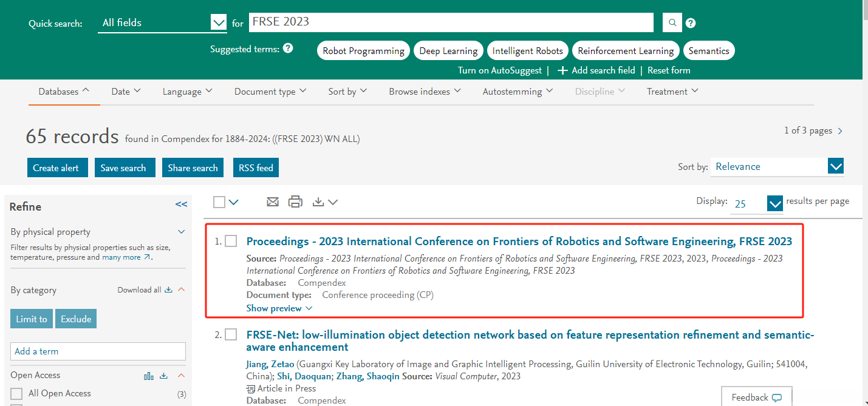Screen dimensions: 868x406
Task: Open the Browse indexes menu
Action: [x=425, y=92]
